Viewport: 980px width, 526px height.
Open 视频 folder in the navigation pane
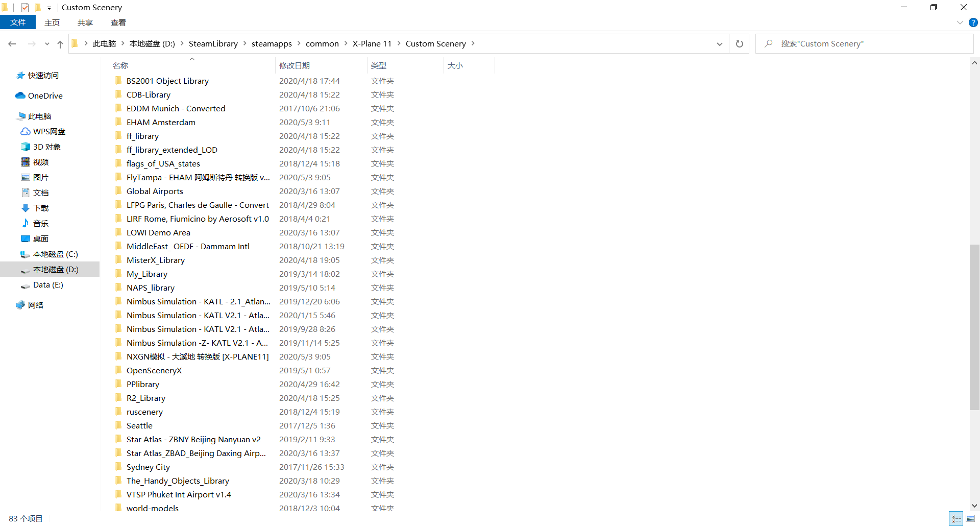coord(35,162)
